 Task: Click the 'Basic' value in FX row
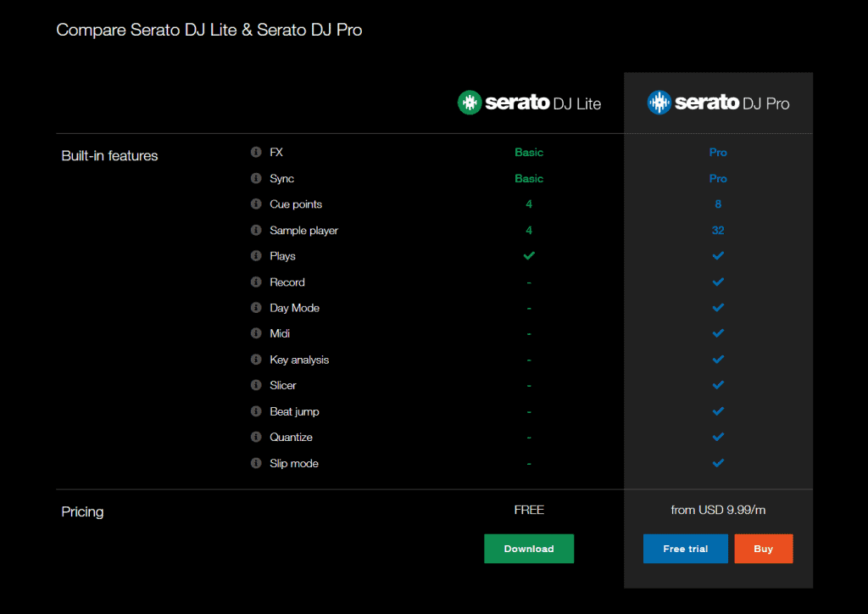529,153
